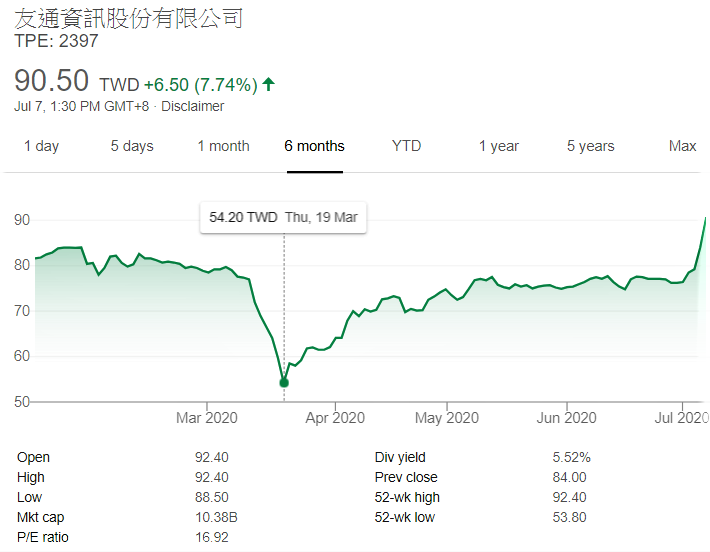Click the Div yield label

pyautogui.click(x=400, y=457)
